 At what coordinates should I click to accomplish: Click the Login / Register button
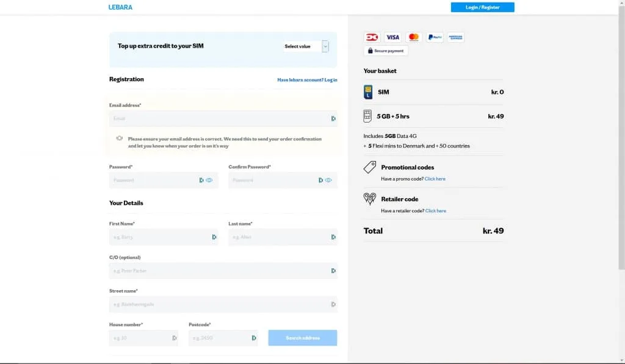tap(482, 7)
